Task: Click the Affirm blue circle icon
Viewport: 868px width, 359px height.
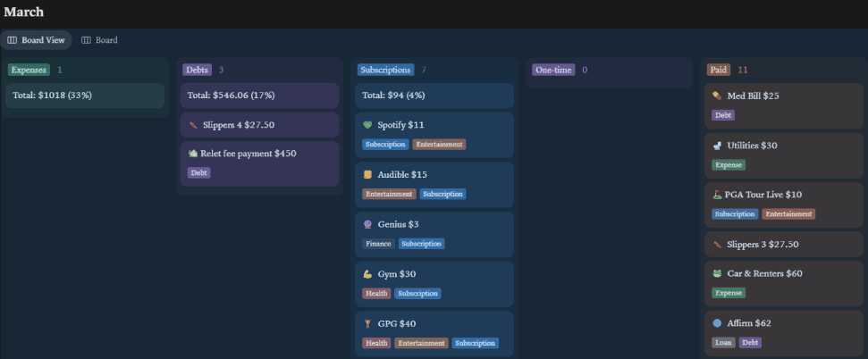Action: coord(718,323)
